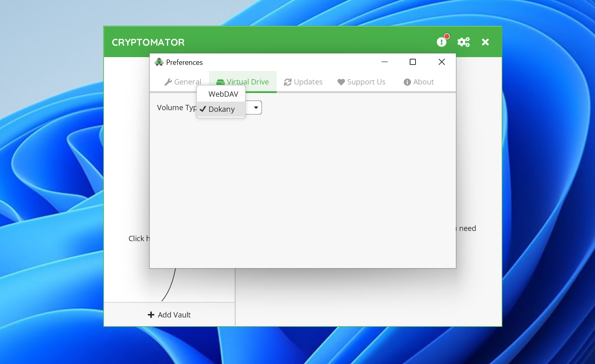Image resolution: width=595 pixels, height=364 pixels.
Task: Click the info icon next to About
Action: click(x=406, y=82)
